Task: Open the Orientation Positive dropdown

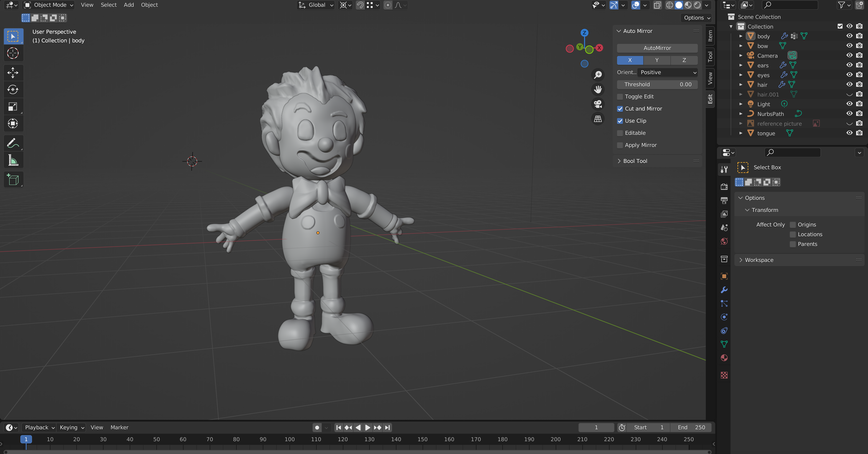Action: click(668, 72)
